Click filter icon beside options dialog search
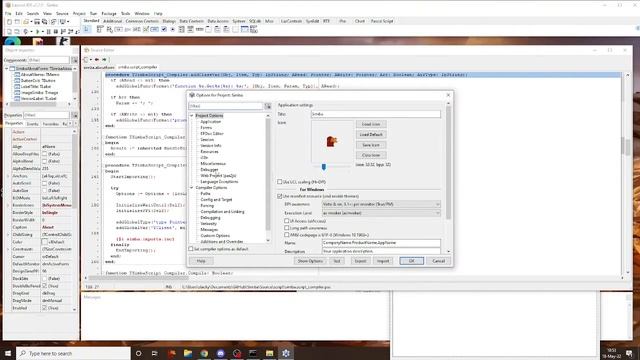 (x=268, y=106)
